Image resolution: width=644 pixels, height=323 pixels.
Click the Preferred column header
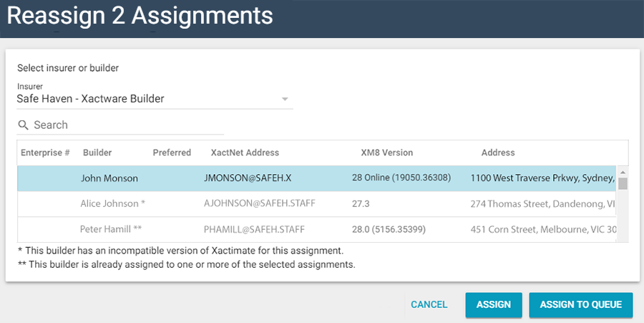[172, 153]
